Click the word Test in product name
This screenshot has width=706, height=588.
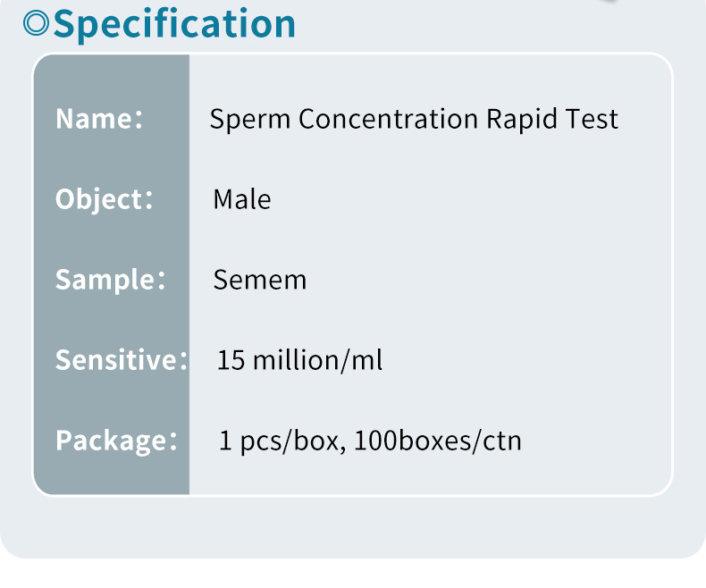coord(592,120)
